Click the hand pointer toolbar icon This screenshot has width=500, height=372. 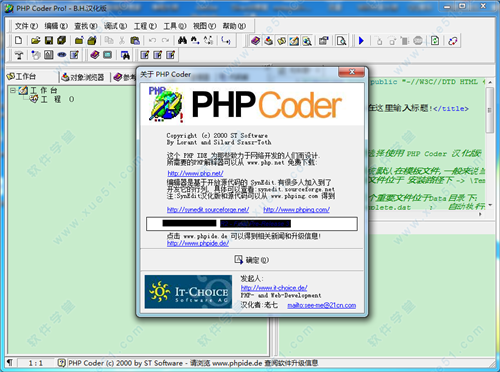pos(36,55)
